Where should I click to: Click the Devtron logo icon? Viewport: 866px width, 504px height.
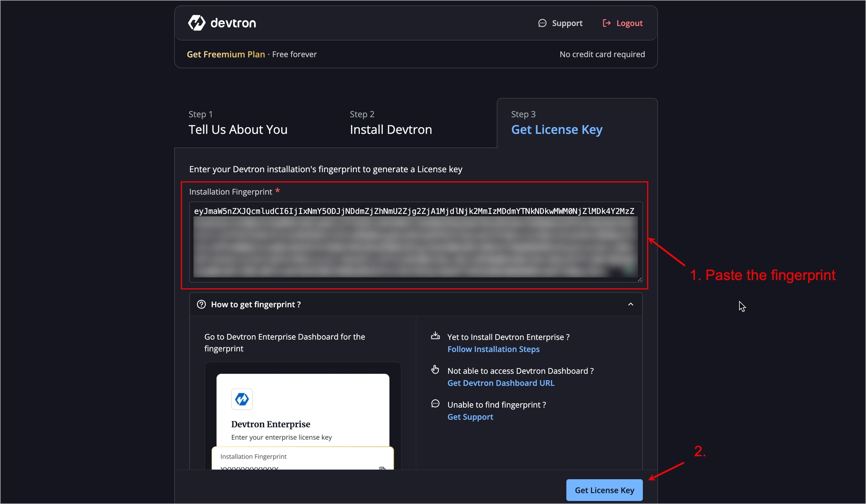pos(197,23)
